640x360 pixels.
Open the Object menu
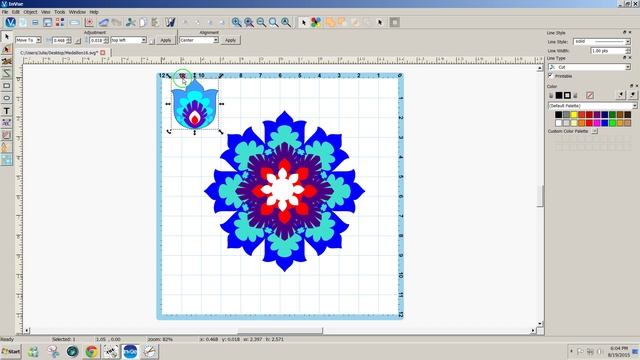pyautogui.click(x=30, y=12)
